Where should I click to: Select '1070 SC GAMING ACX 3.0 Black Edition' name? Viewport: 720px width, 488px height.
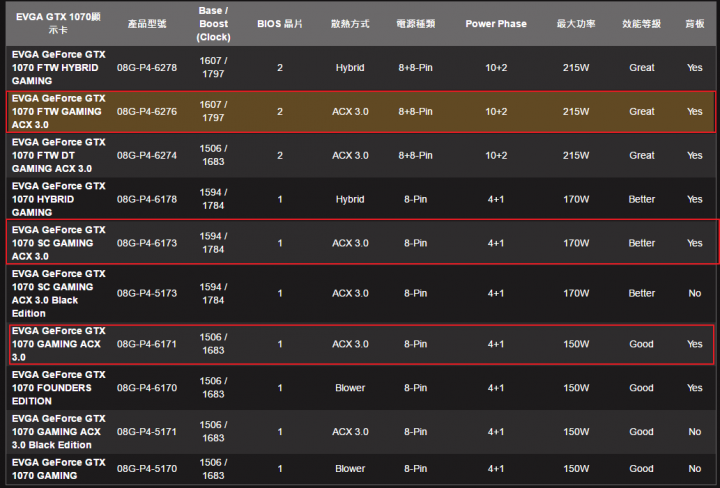pos(59,293)
